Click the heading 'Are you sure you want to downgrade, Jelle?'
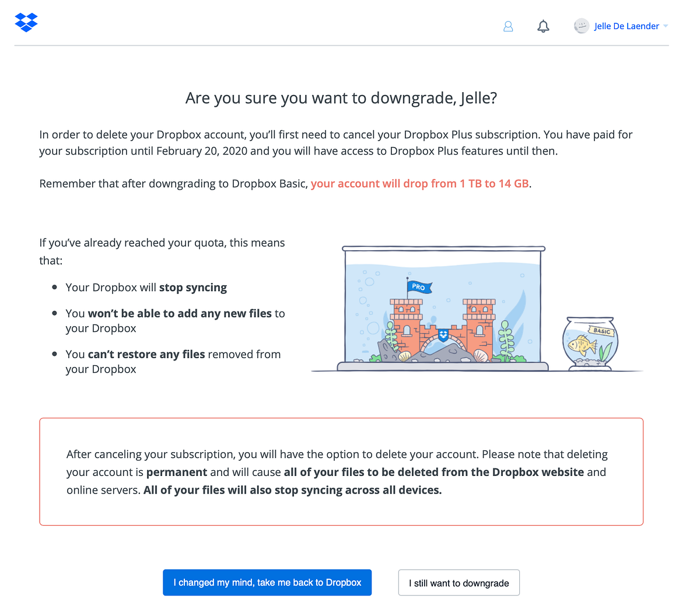The width and height of the screenshot is (700, 616). click(x=341, y=97)
